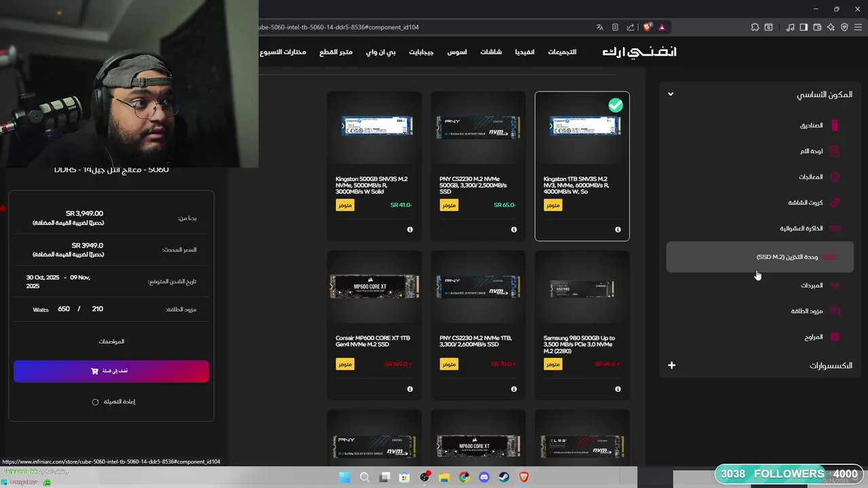This screenshot has width=868, height=488.
Task: Select وحدة التخزين (SSD M.2) category
Action: (759, 257)
